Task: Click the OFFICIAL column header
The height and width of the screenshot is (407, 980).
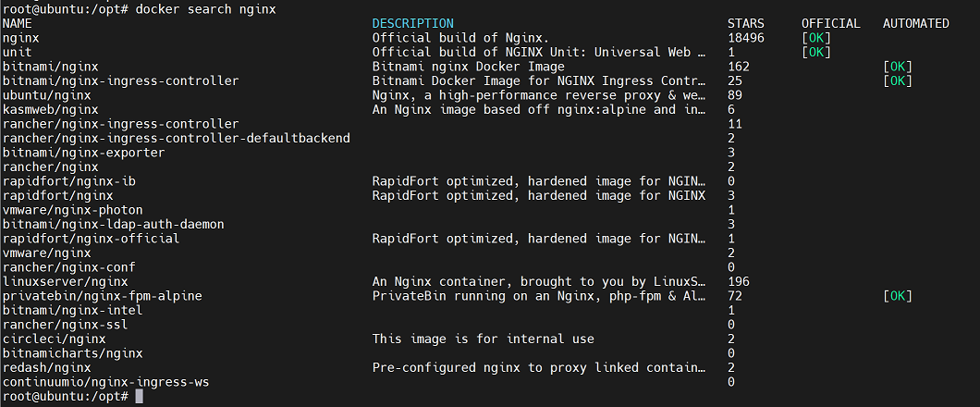Action: pos(830,23)
